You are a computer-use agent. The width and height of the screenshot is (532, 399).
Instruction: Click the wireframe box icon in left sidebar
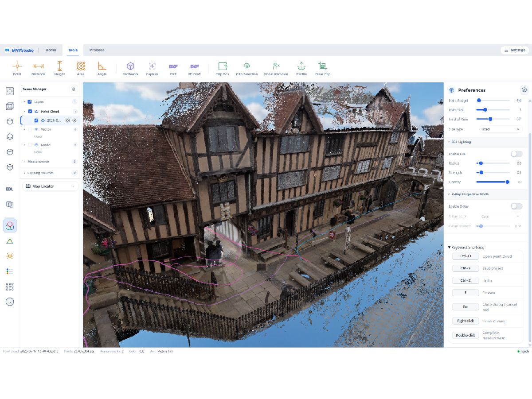tap(10, 106)
